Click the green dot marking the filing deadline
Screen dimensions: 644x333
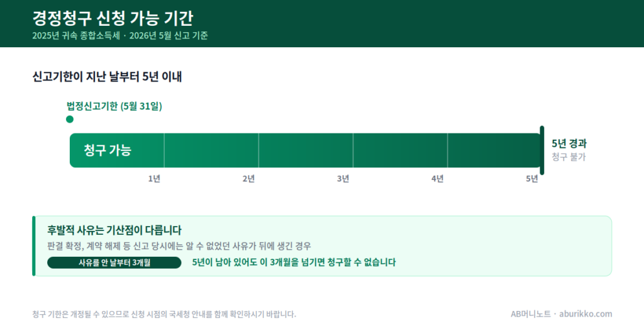coord(70,119)
